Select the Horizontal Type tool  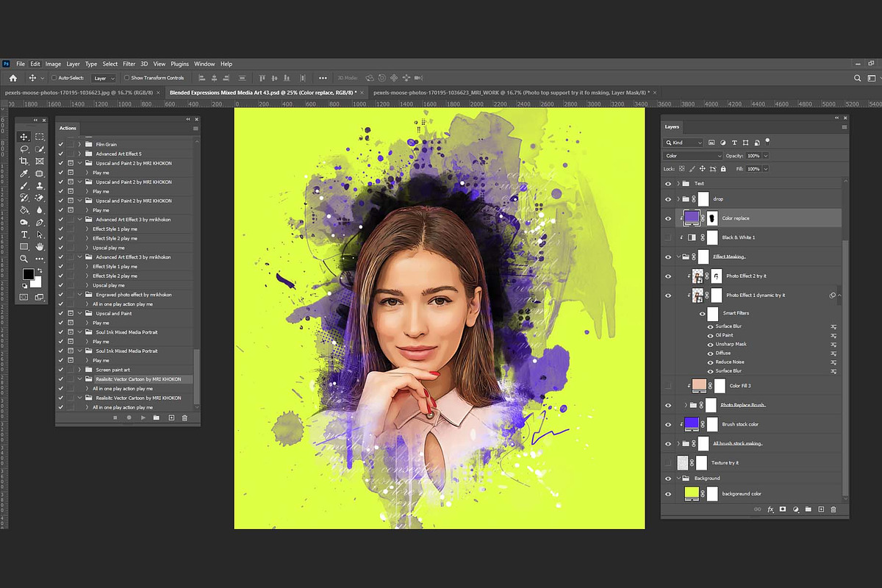tap(24, 234)
